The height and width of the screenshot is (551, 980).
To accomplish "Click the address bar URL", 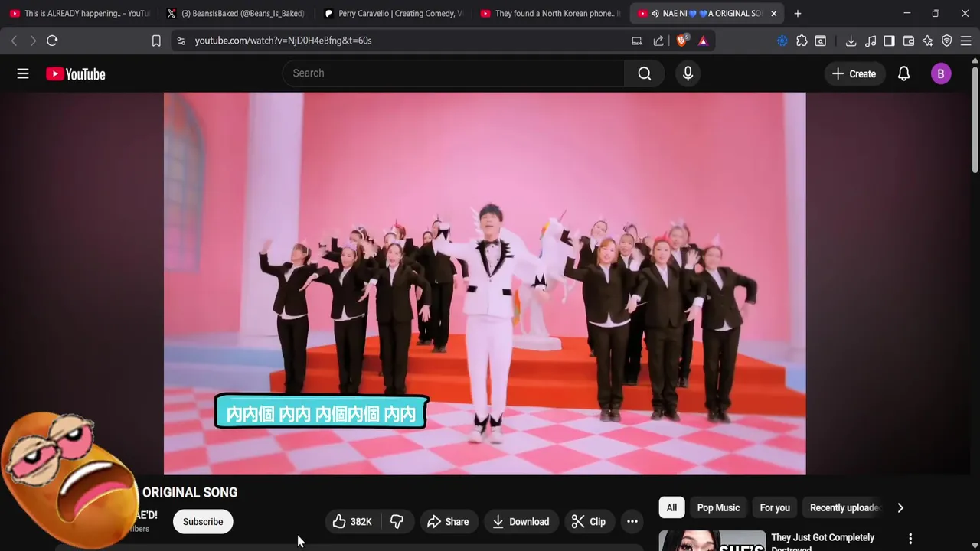I will click(x=283, y=41).
